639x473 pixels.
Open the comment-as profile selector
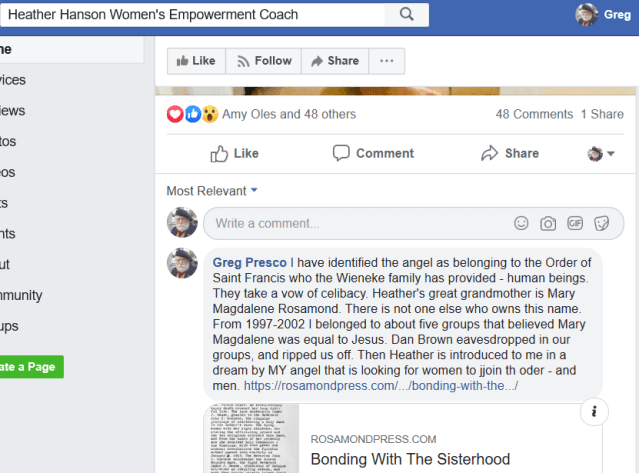point(600,153)
